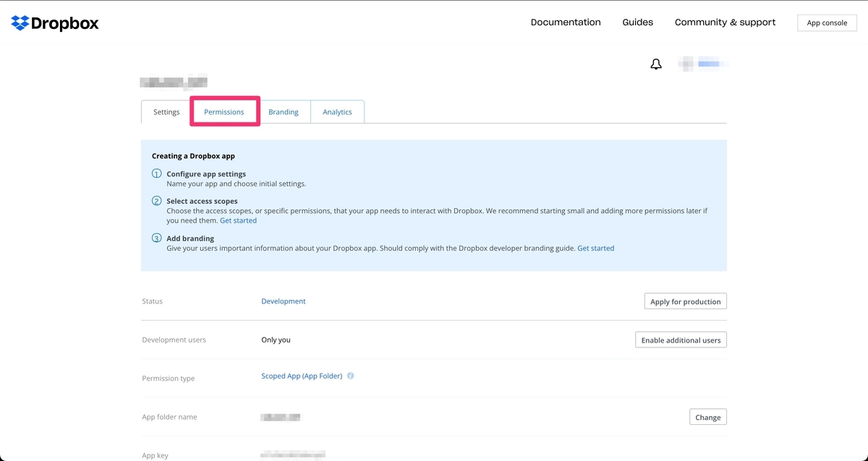Click the 'Permission type' label
This screenshot has height=461, width=868.
pos(168,379)
